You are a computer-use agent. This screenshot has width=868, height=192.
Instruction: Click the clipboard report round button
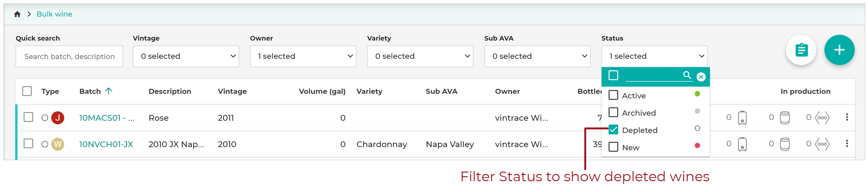[801, 50]
